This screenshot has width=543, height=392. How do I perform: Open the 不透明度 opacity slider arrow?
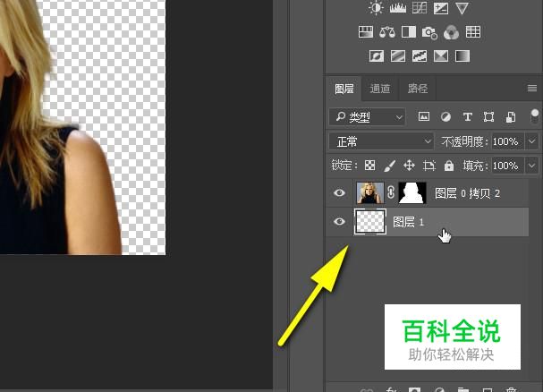[532, 141]
